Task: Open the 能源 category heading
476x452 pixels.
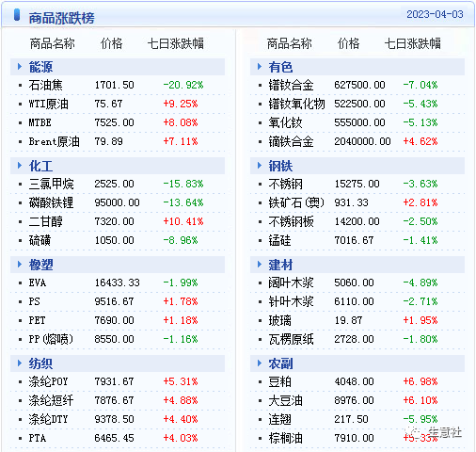Action: pos(40,67)
